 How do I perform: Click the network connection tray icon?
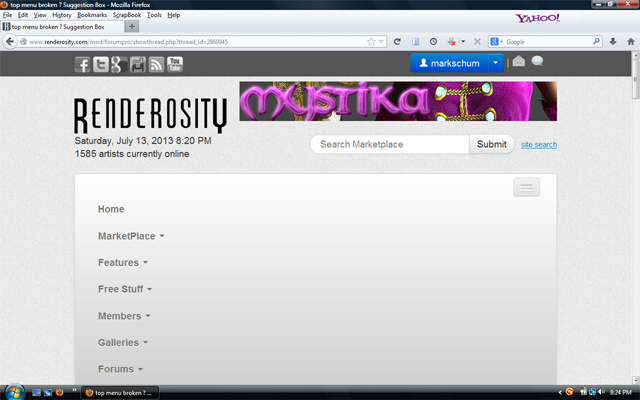tap(592, 392)
